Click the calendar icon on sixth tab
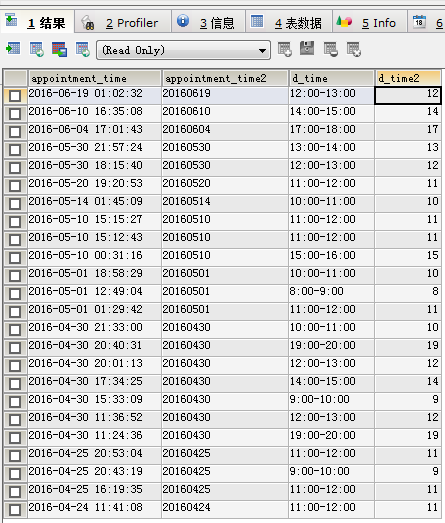Screen dimensions: 445x523 pyautogui.click(x=419, y=21)
